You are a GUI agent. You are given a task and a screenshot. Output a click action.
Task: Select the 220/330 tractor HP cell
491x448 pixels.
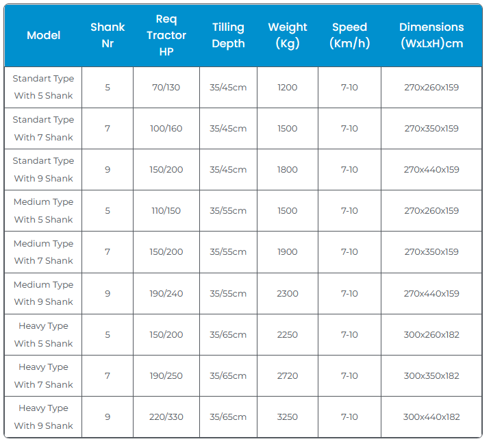pyautogui.click(x=166, y=416)
